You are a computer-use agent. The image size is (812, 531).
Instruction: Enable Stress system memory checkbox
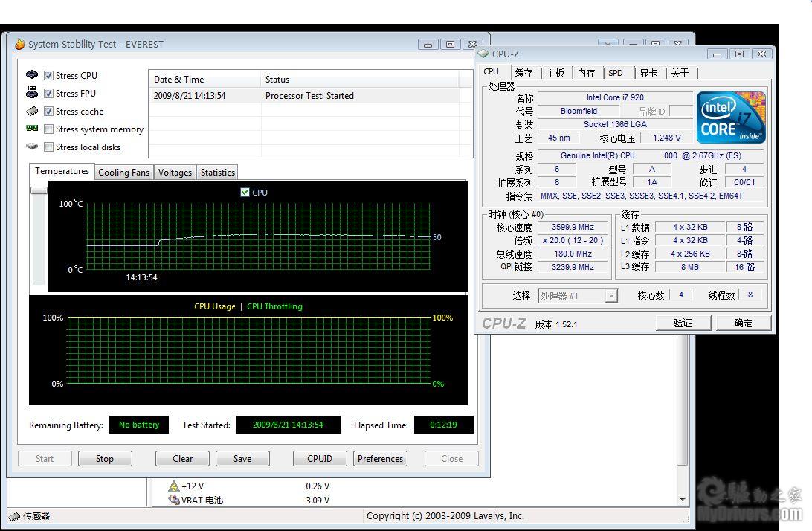tap(48, 129)
